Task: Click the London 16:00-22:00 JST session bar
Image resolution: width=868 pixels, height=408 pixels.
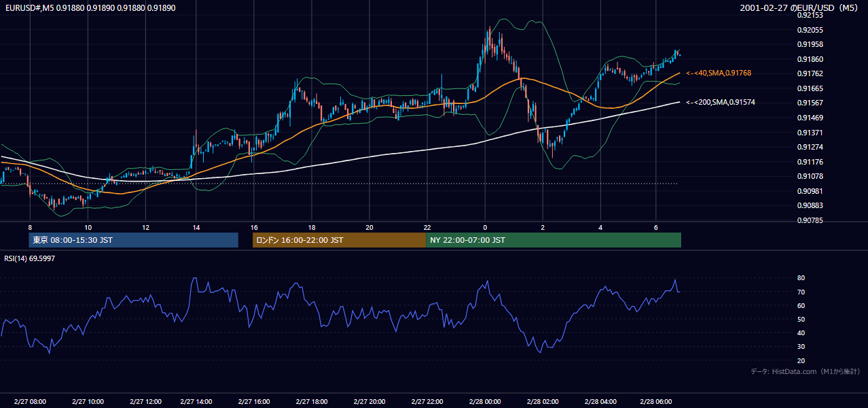Action: coord(339,240)
